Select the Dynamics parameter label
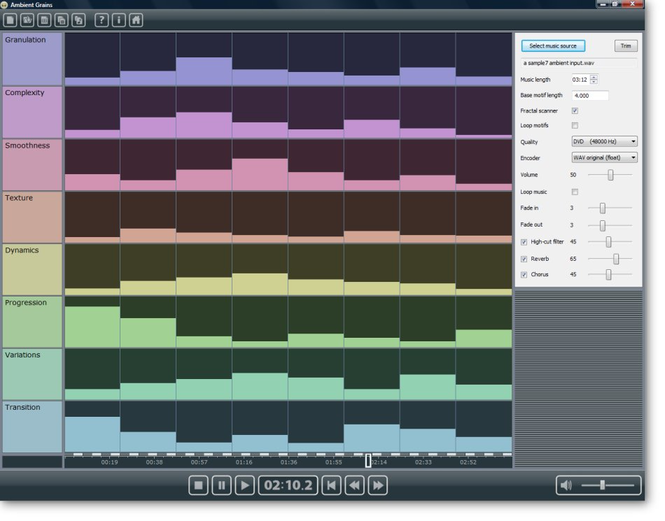This screenshot has width=665, height=521. coord(32,269)
